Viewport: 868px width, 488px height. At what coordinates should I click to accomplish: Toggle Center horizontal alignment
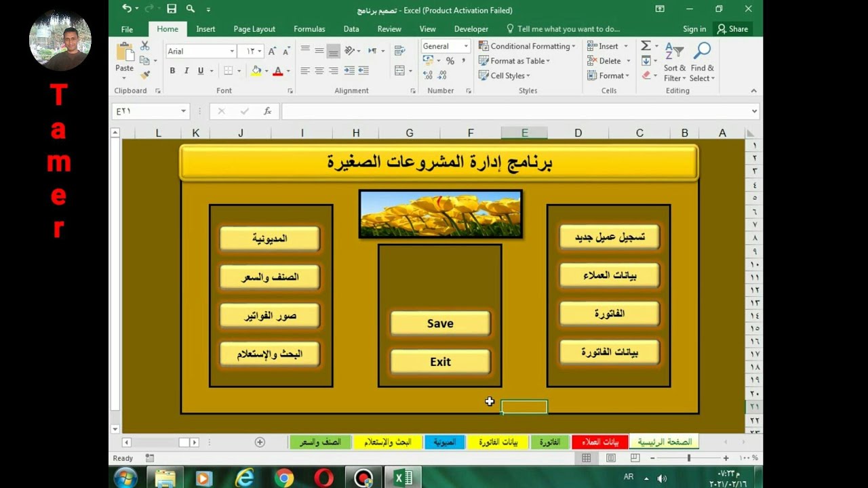tap(319, 70)
